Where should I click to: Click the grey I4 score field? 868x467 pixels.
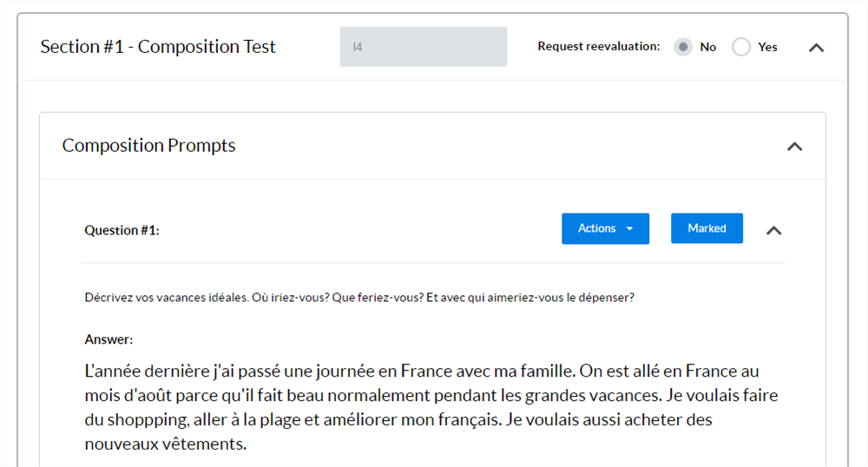423,47
